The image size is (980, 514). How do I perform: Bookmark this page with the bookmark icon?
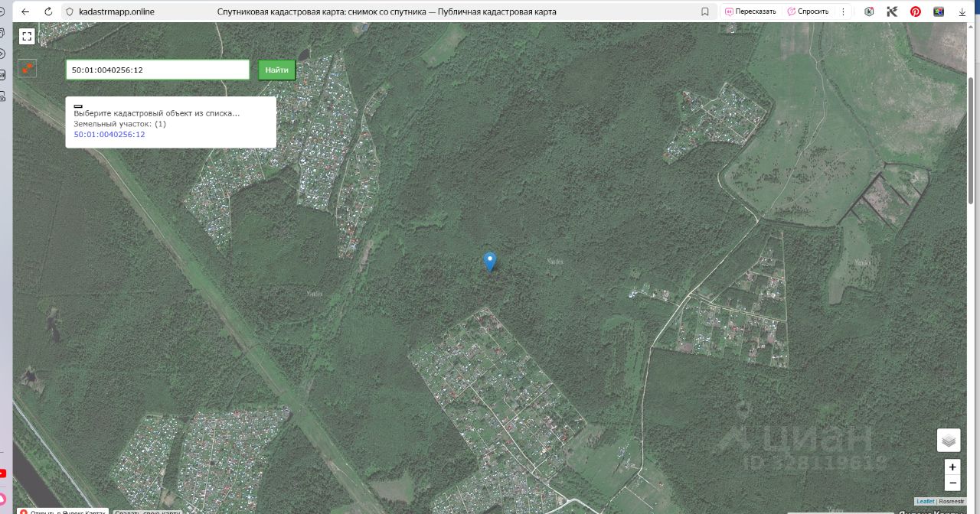coord(705,11)
